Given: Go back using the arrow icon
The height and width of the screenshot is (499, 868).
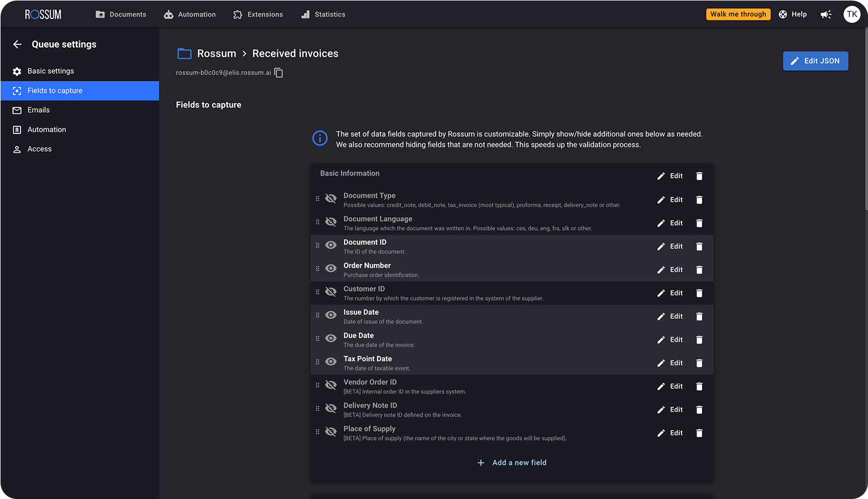Looking at the screenshot, I should coord(17,44).
